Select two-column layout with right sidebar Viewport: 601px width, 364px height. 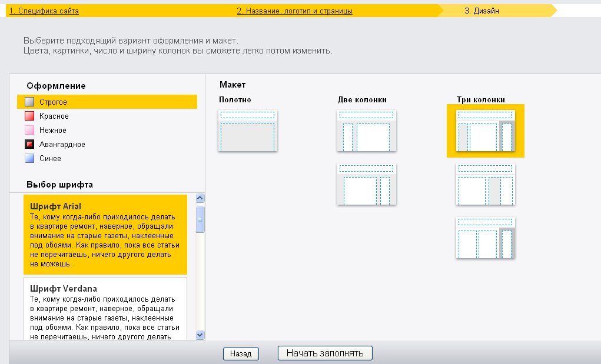pyautogui.click(x=366, y=184)
